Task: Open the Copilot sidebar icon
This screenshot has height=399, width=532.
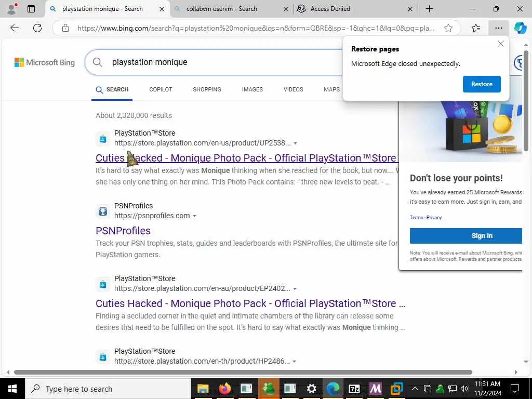Action: 520,28
